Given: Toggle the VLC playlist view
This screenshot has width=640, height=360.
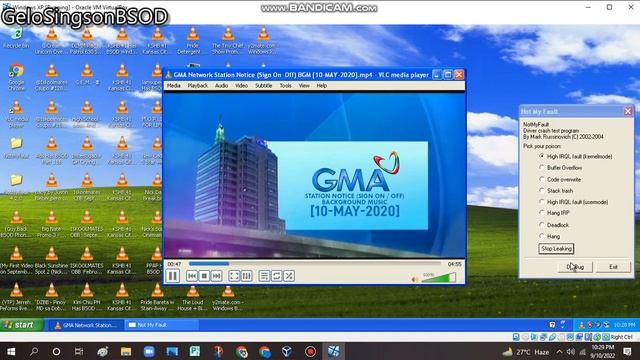Looking at the screenshot, I should click(x=264, y=276).
